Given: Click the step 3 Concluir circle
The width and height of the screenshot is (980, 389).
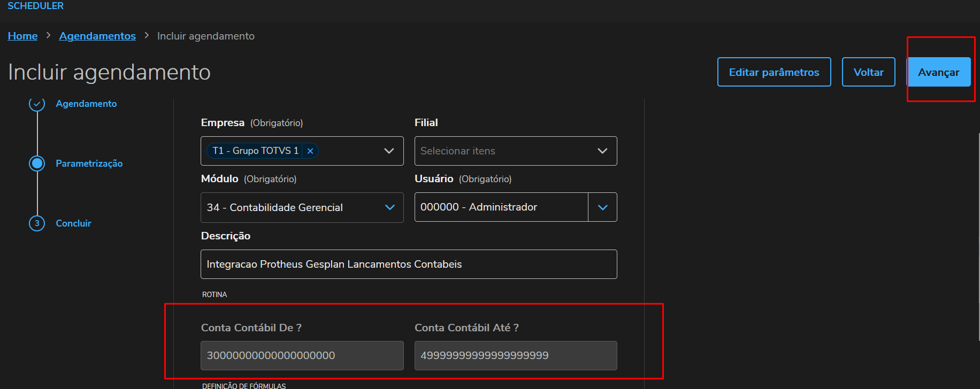Looking at the screenshot, I should 37,223.
